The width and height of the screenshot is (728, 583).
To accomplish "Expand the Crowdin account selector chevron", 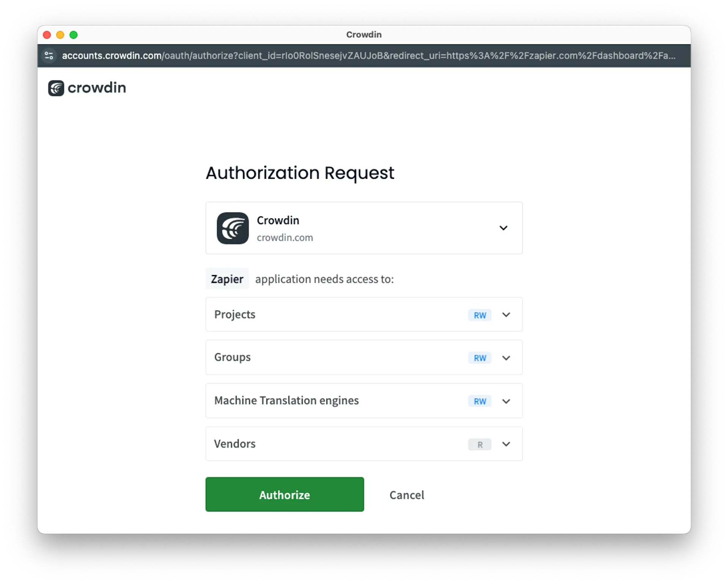I will pyautogui.click(x=503, y=228).
